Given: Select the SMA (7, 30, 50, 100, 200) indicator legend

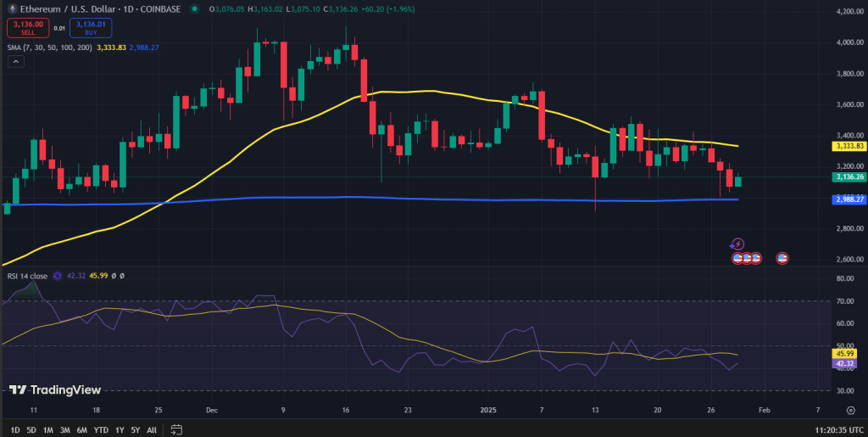Looking at the screenshot, I should point(50,48).
